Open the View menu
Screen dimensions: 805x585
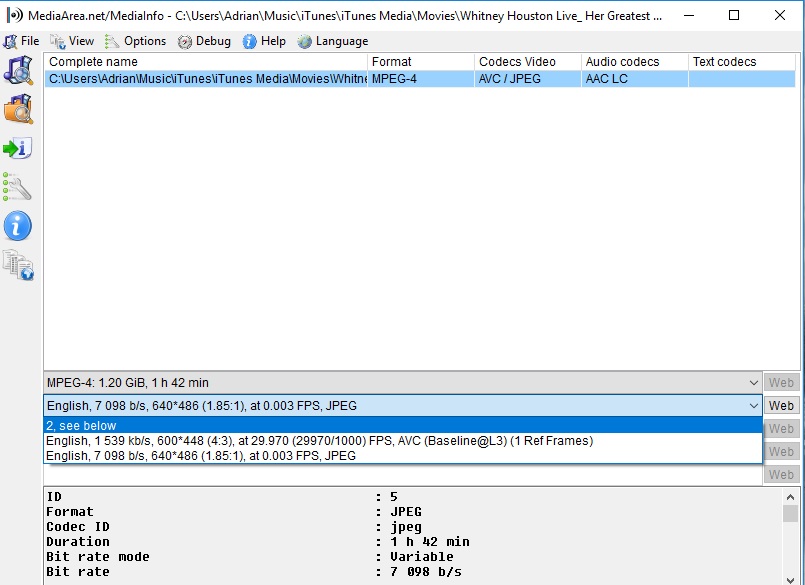click(72, 41)
